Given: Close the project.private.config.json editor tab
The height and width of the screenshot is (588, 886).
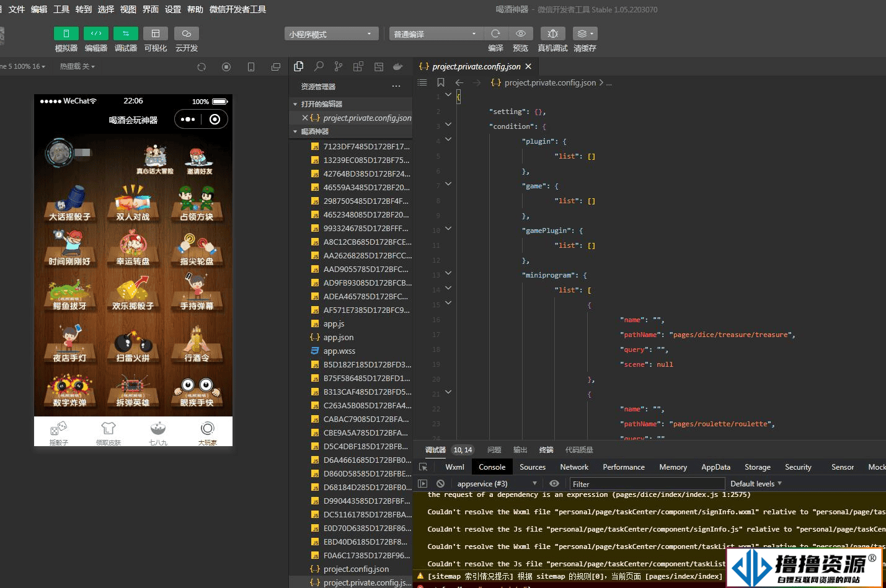Looking at the screenshot, I should 528,66.
